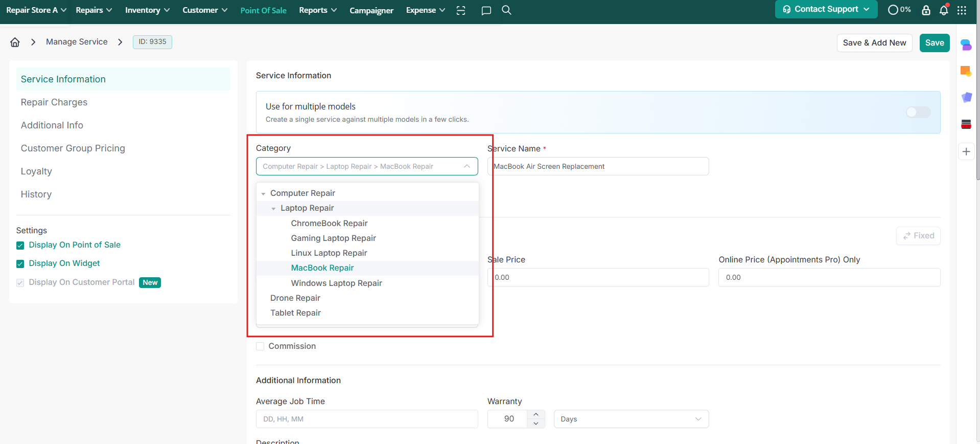Expand the Inventory menu
Viewport: 980px width, 444px height.
(147, 10)
